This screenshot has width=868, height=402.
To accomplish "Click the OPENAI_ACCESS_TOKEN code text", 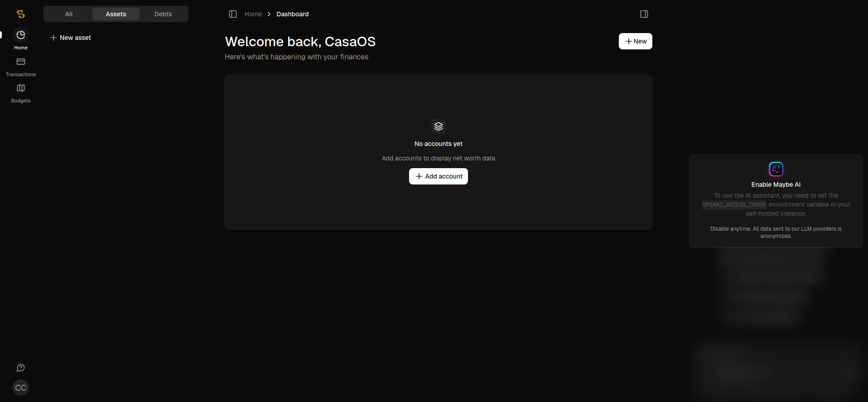I will point(734,205).
